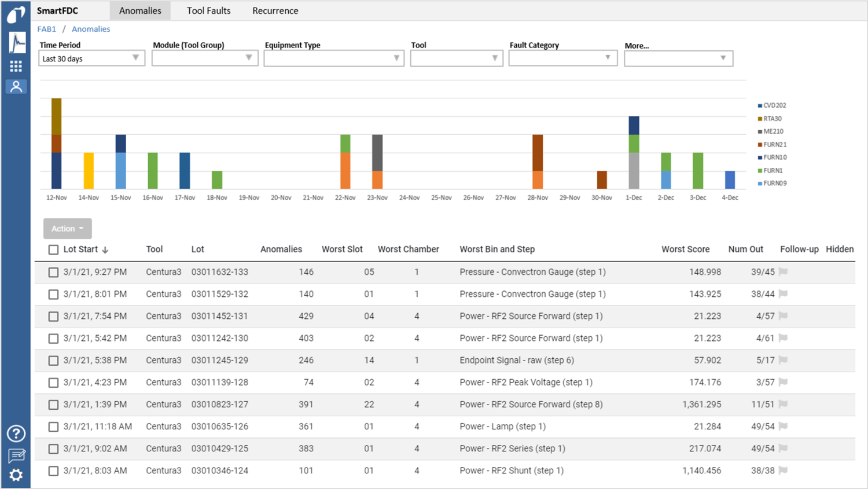868x489 pixels.
Task: Switch to the Anomalies tab
Action: click(140, 10)
